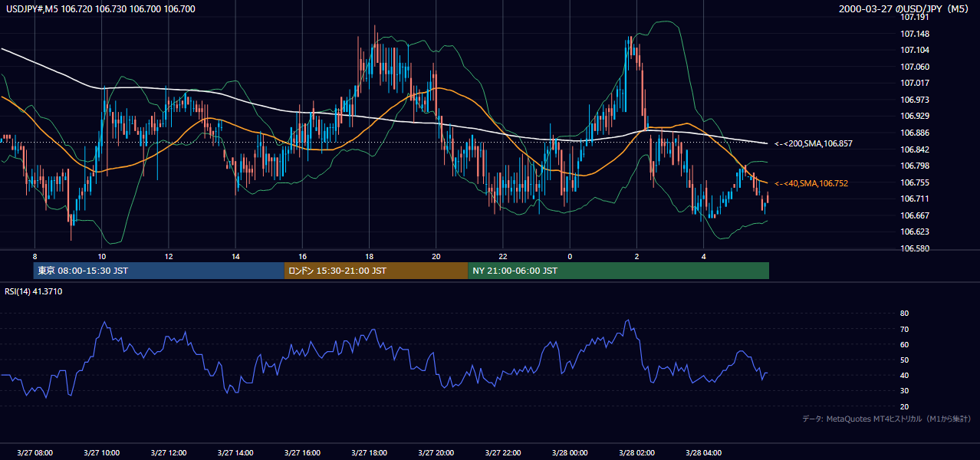Click the price axis value 107.060
980x460 pixels.
[916, 67]
